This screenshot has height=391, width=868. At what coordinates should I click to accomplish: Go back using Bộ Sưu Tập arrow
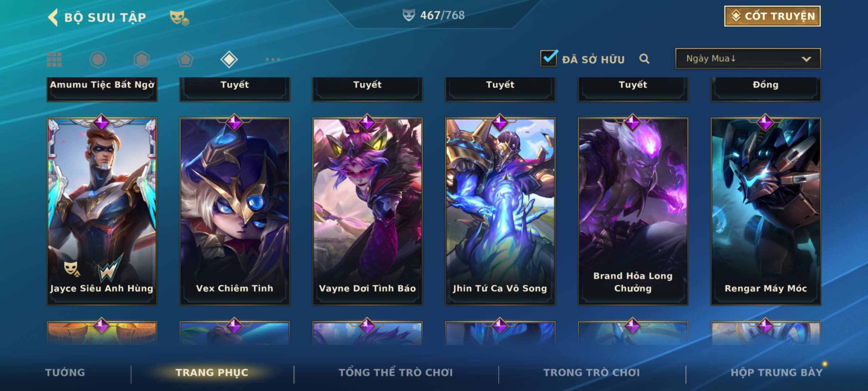tap(53, 17)
